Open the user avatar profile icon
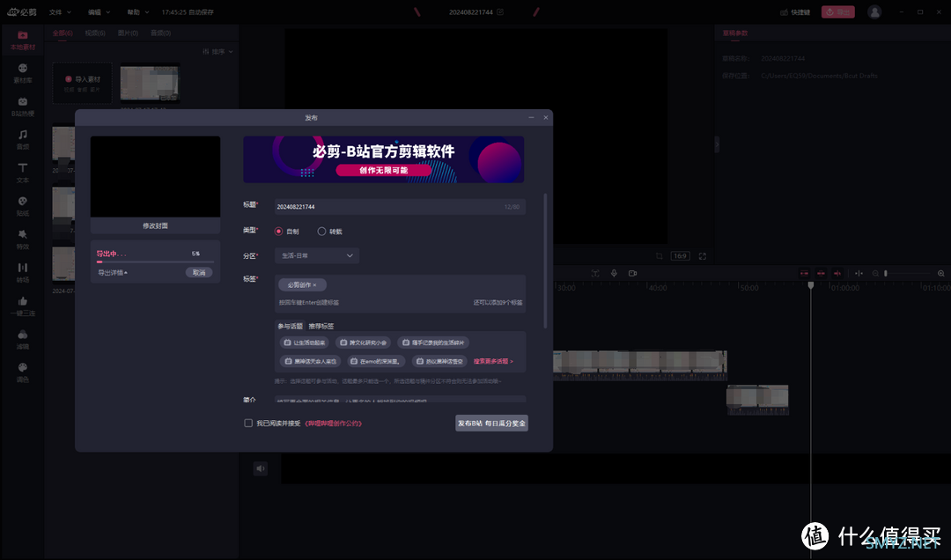This screenshot has width=951, height=560. (x=874, y=12)
